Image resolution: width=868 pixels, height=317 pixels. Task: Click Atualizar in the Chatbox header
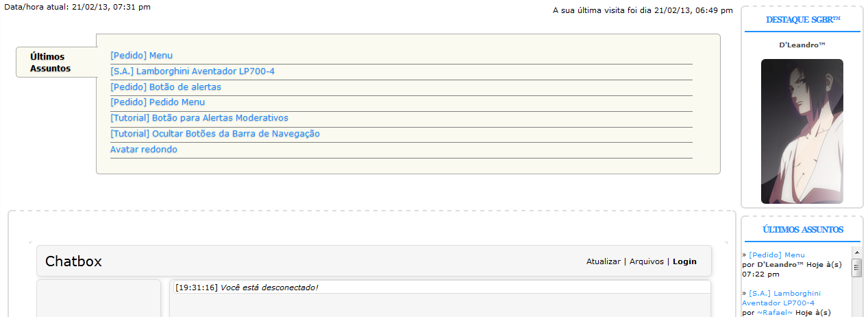pos(604,261)
